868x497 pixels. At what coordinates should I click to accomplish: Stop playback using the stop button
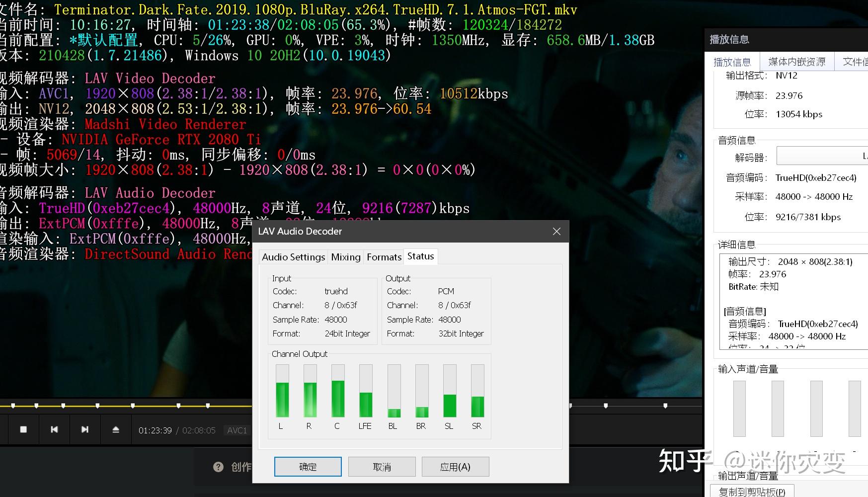click(23, 429)
